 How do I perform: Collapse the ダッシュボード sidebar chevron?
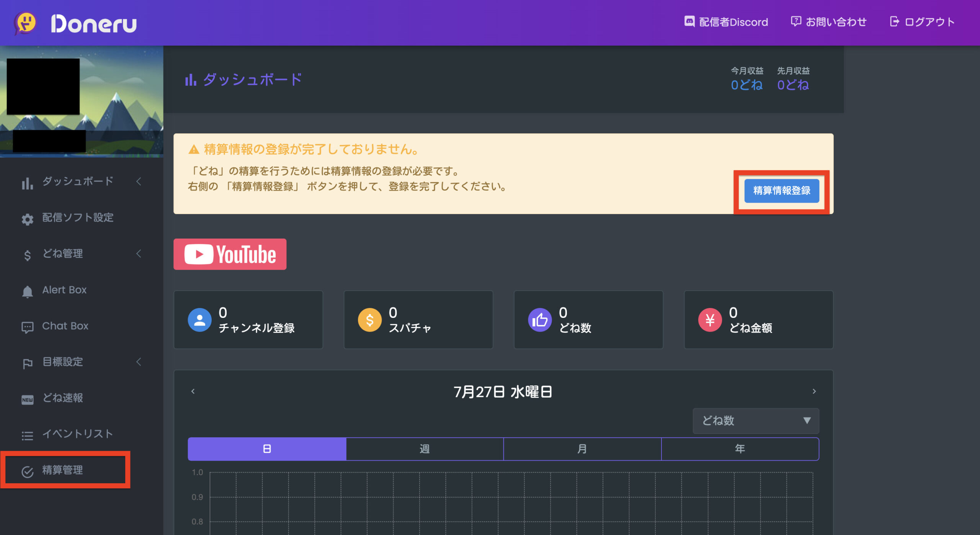139,182
